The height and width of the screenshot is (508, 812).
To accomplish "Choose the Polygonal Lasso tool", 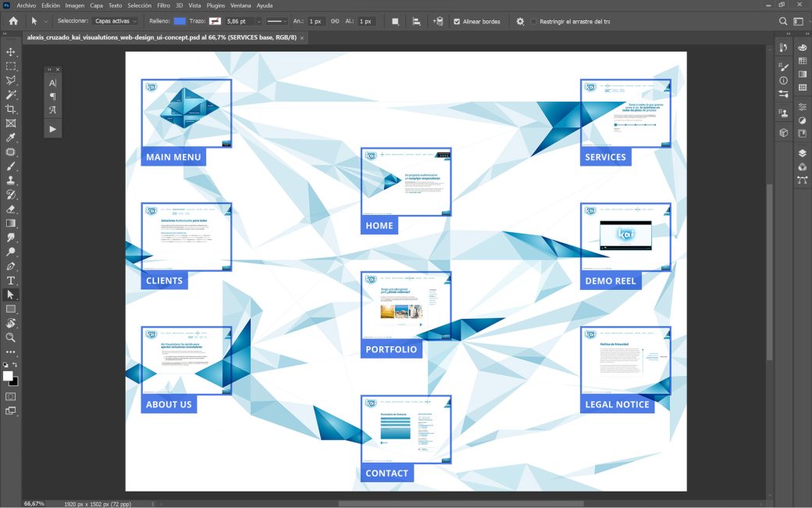I will (10, 80).
